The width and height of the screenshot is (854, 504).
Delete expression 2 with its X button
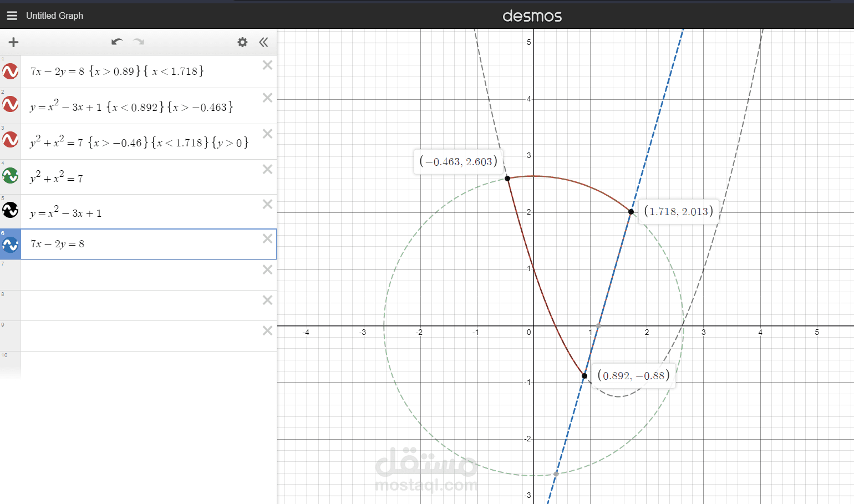(x=267, y=98)
